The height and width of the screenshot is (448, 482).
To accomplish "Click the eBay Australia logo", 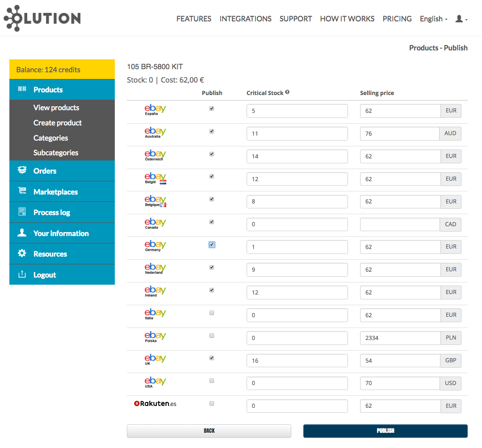I will click(155, 133).
